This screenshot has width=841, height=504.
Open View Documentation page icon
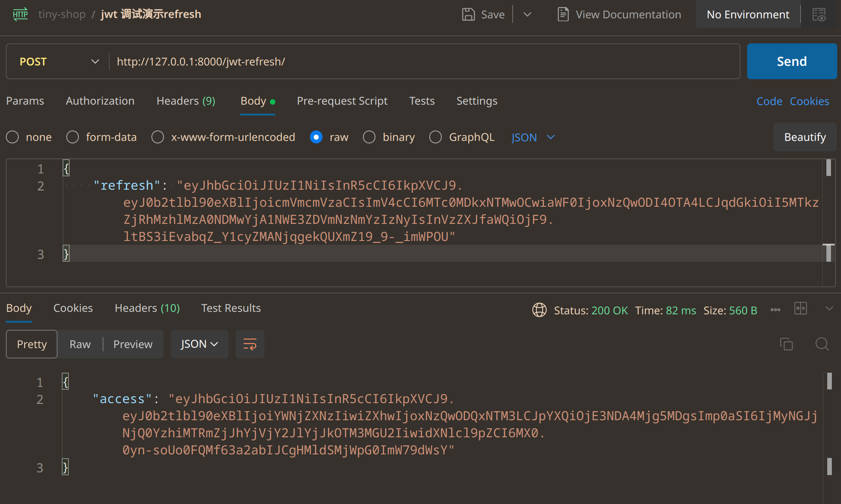tap(563, 15)
